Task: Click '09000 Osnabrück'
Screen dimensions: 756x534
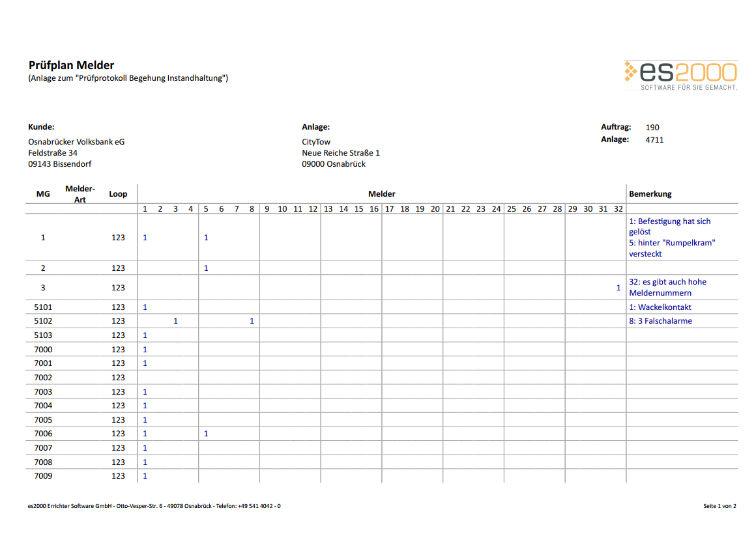Action: (334, 164)
